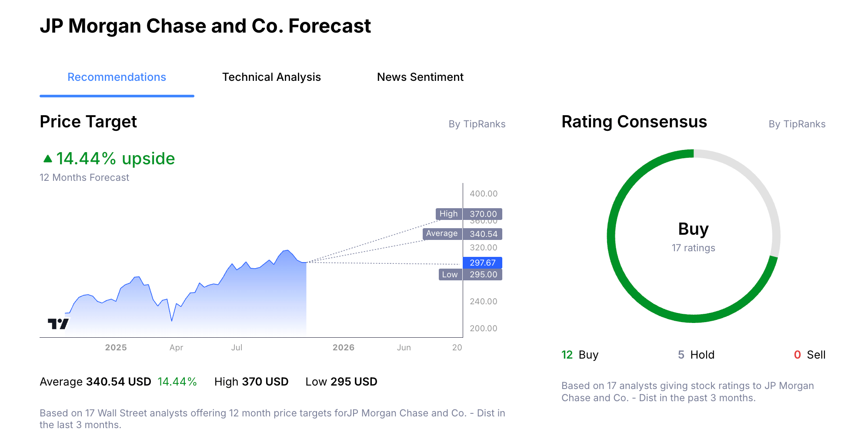
Task: Click the green upside arrow icon
Action: tap(48, 159)
